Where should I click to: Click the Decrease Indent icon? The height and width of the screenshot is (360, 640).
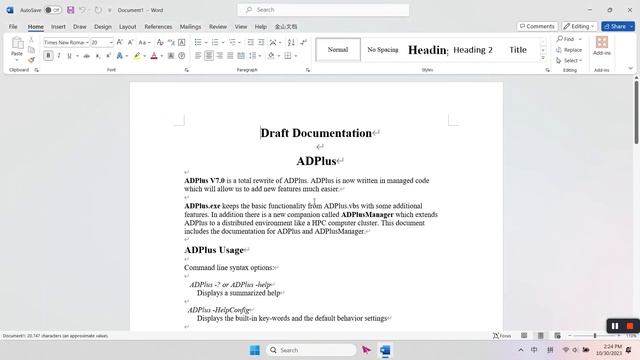(x=251, y=42)
